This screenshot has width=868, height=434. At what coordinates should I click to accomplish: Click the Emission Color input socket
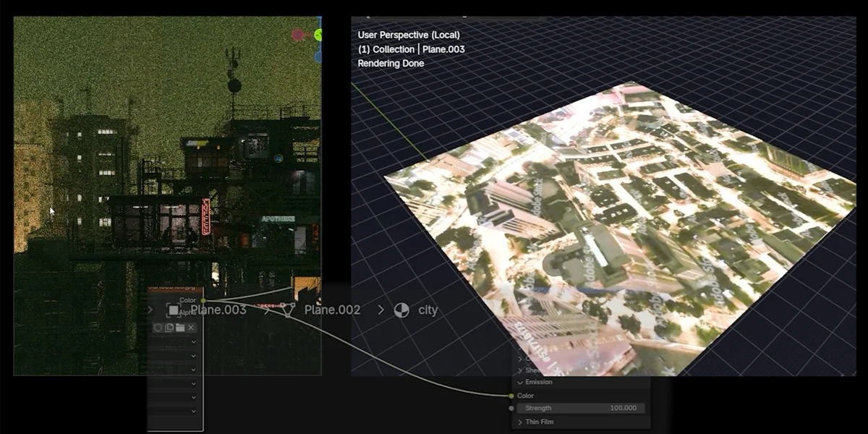(x=511, y=396)
